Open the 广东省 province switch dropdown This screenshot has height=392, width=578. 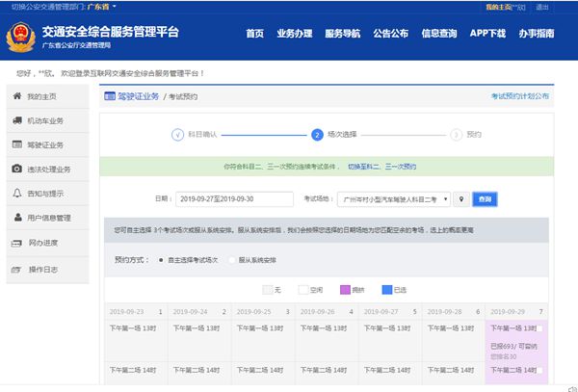point(101,7)
